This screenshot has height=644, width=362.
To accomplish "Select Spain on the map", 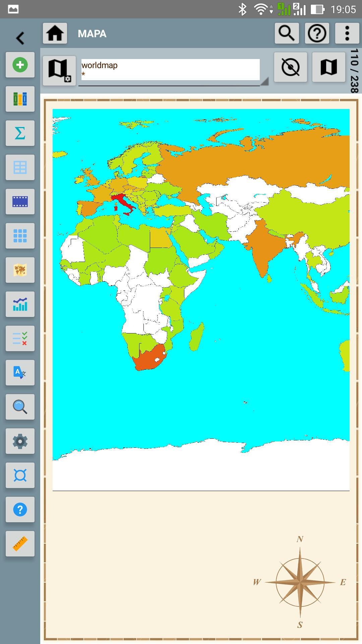I will [x=88, y=208].
